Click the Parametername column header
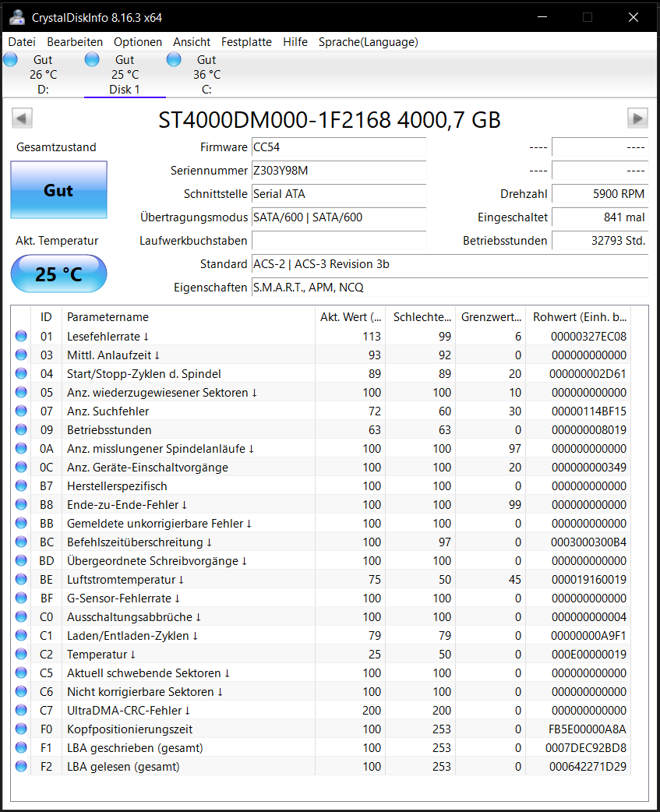 pyautogui.click(x=189, y=317)
